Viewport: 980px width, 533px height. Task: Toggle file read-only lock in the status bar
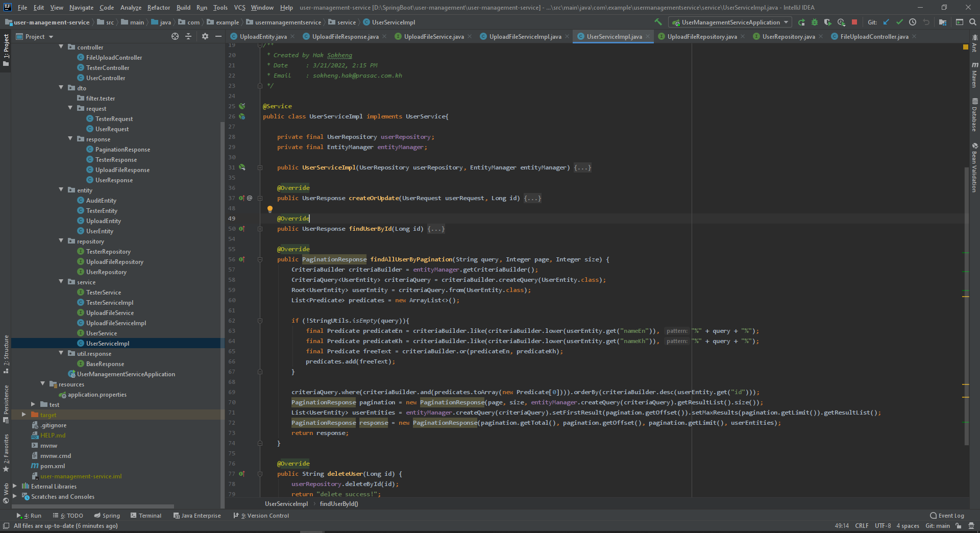click(959, 525)
